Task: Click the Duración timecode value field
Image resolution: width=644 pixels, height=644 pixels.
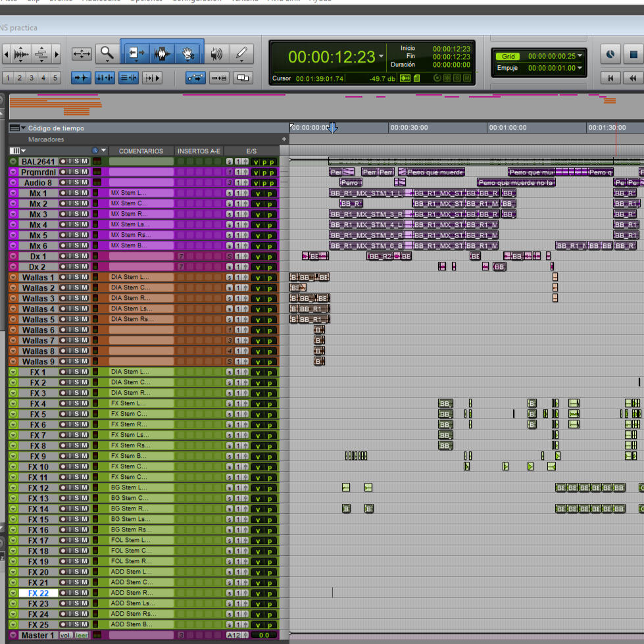Action: coord(451,65)
